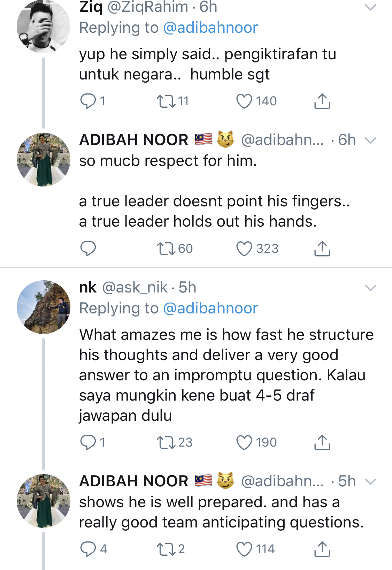
Task: Open dropdown caret on Ziq's tweet
Action: 370,7
